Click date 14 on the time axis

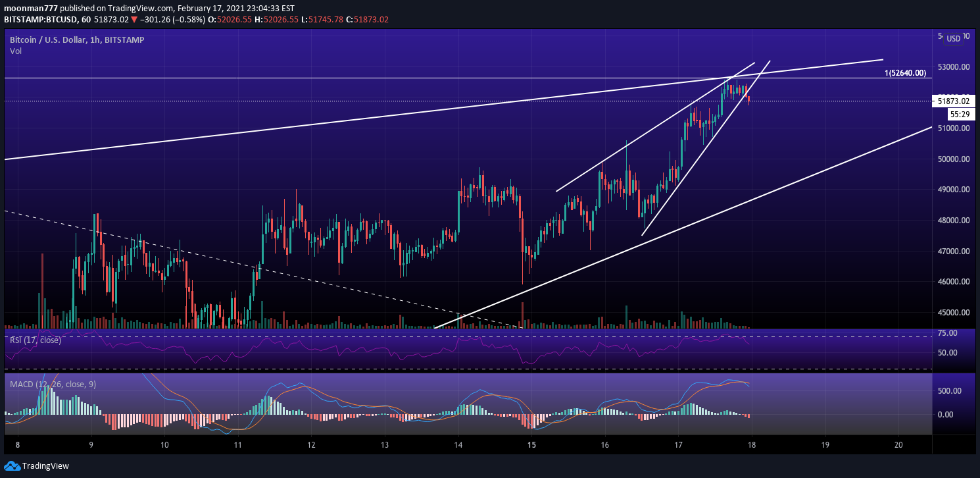click(x=458, y=444)
